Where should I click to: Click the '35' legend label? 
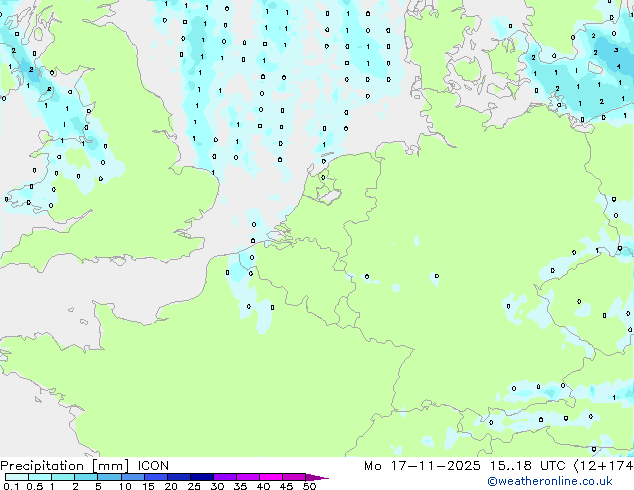pos(240,486)
